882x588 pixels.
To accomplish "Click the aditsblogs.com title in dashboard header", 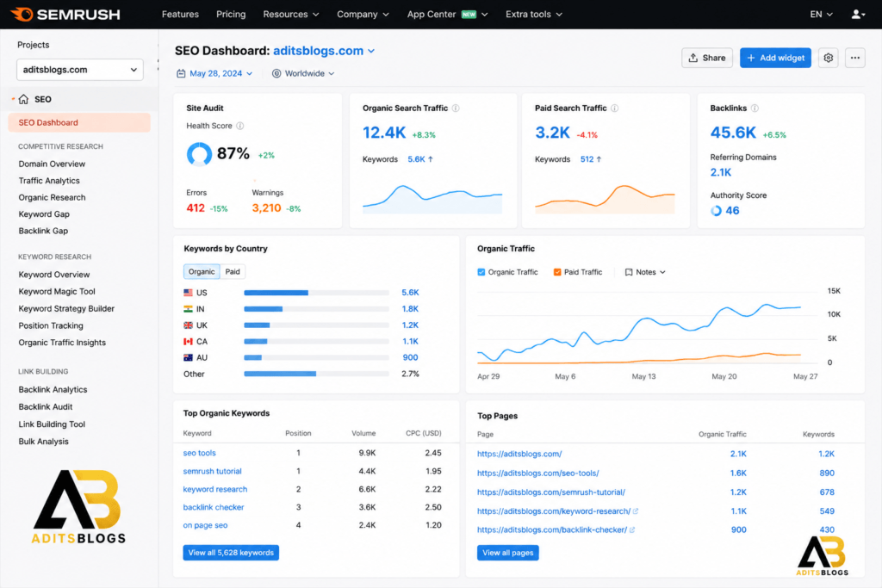I will tap(319, 51).
